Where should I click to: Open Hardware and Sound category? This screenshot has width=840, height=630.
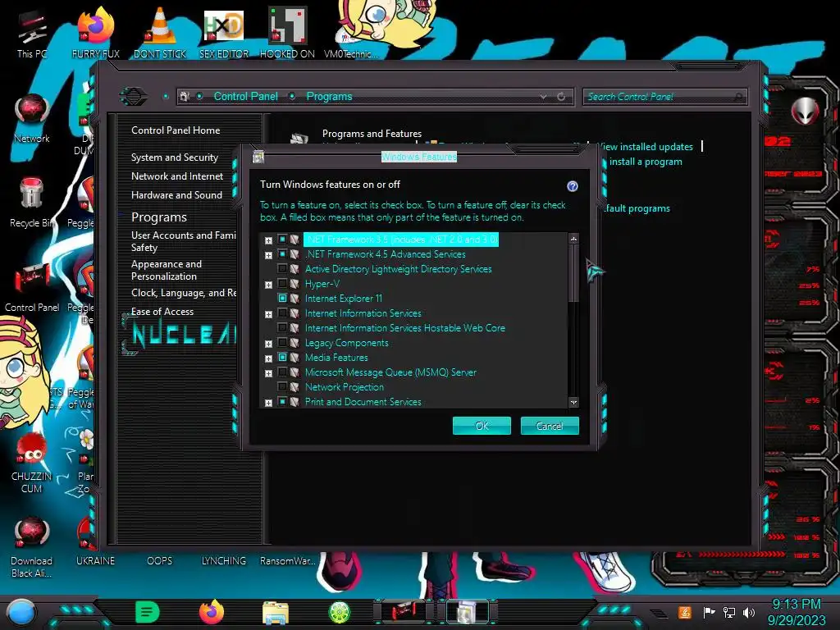click(x=177, y=195)
